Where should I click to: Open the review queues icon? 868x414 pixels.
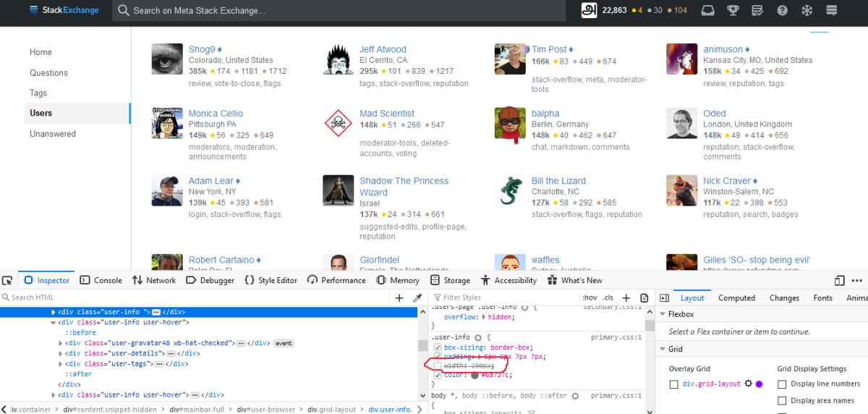click(x=757, y=10)
